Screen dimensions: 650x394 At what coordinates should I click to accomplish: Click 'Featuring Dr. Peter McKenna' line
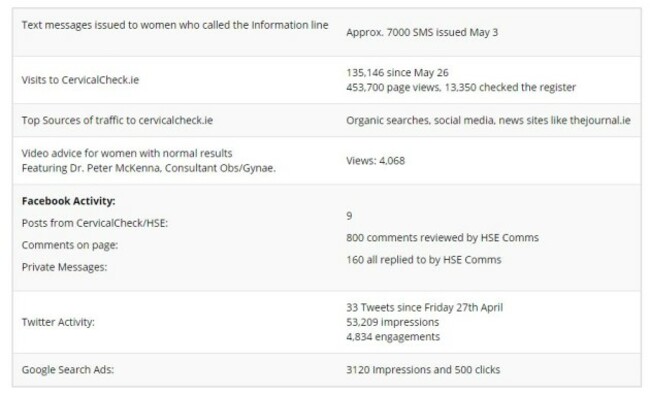tap(148, 168)
